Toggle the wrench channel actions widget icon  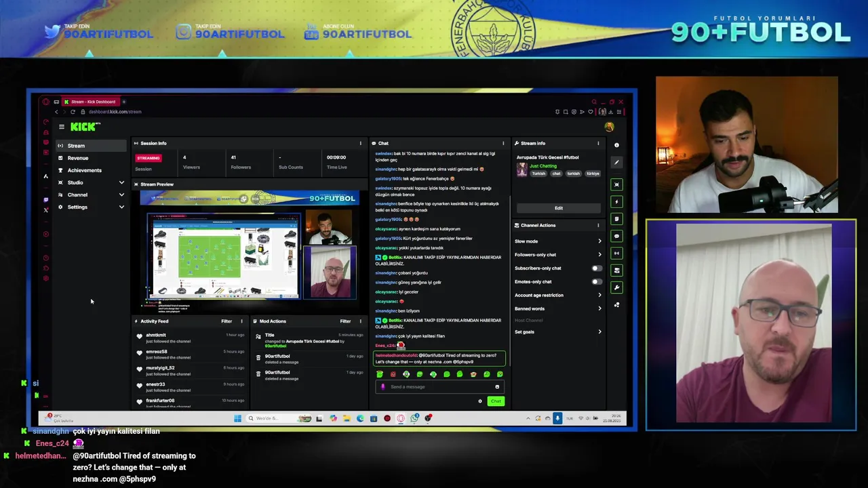[x=616, y=287]
